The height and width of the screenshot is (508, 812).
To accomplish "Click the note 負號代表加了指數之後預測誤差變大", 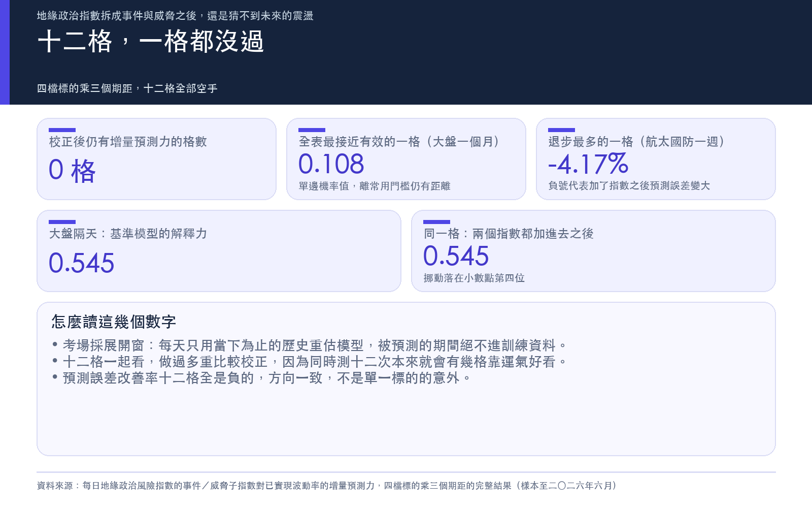I will point(629,186).
